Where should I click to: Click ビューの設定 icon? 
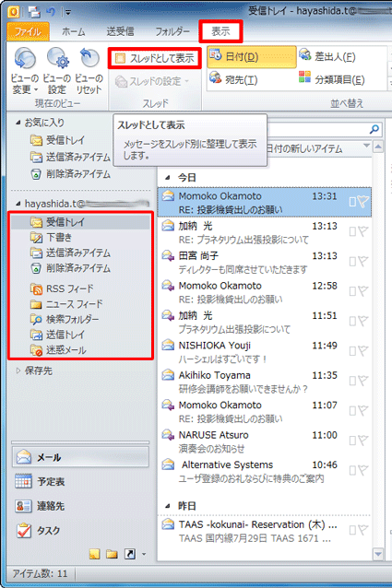(x=56, y=71)
